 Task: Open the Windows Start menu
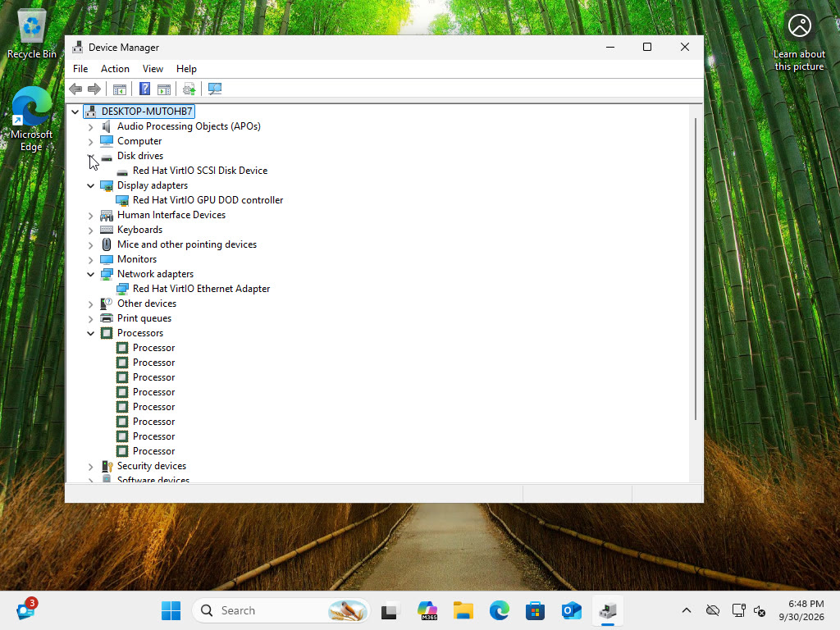click(x=171, y=610)
